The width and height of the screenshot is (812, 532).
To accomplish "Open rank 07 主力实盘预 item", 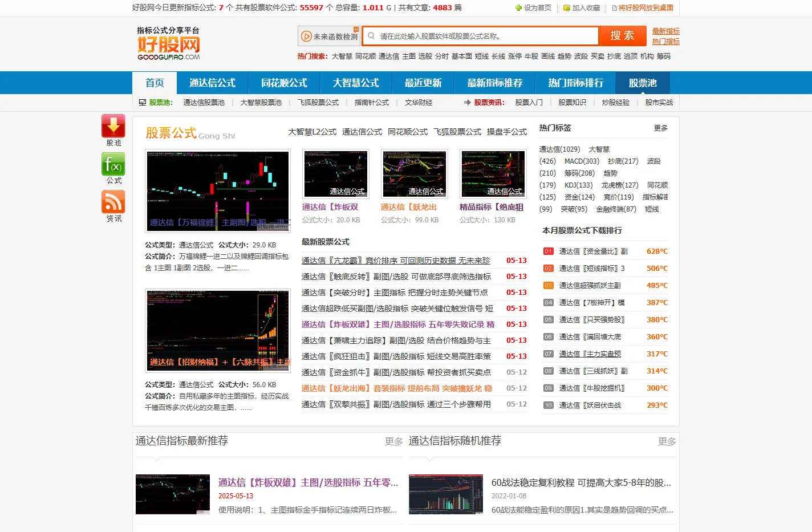I will [590, 354].
